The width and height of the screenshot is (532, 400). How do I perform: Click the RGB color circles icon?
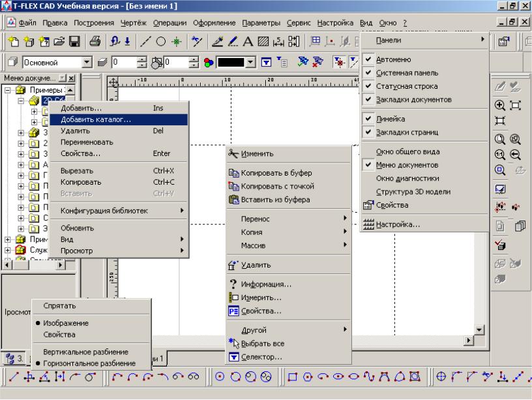(x=209, y=63)
